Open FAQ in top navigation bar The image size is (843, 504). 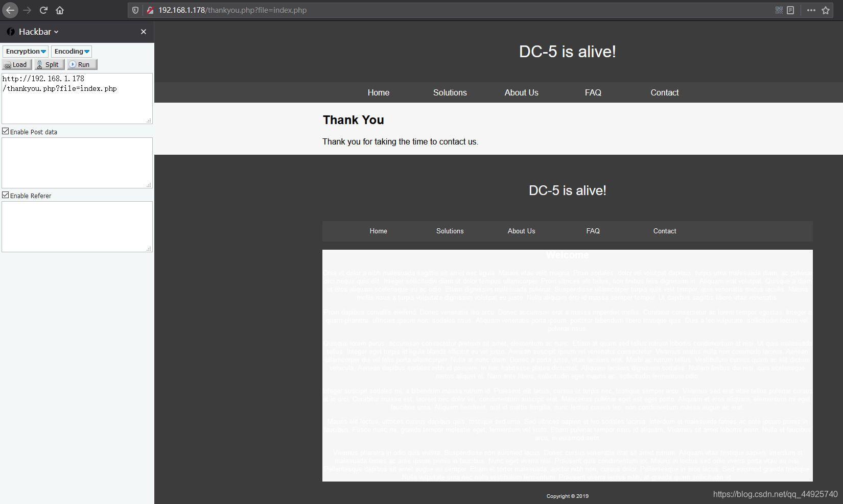[593, 92]
